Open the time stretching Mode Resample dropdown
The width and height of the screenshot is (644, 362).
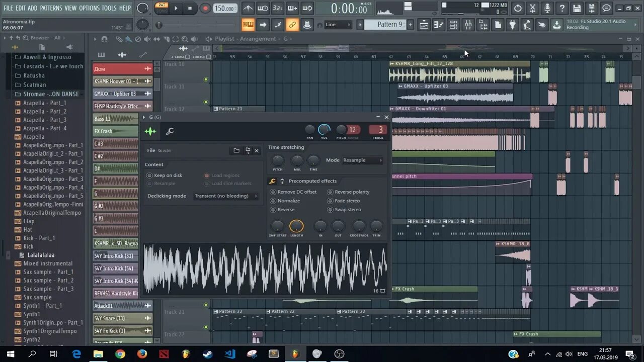[x=362, y=160]
